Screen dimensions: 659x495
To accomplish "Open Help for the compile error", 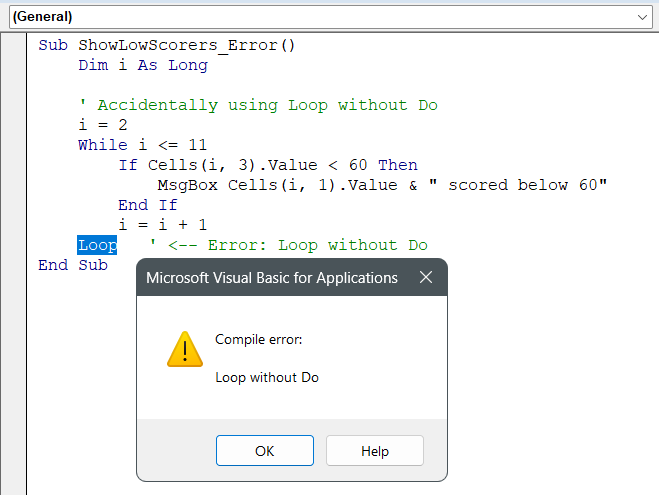I will (x=375, y=450).
